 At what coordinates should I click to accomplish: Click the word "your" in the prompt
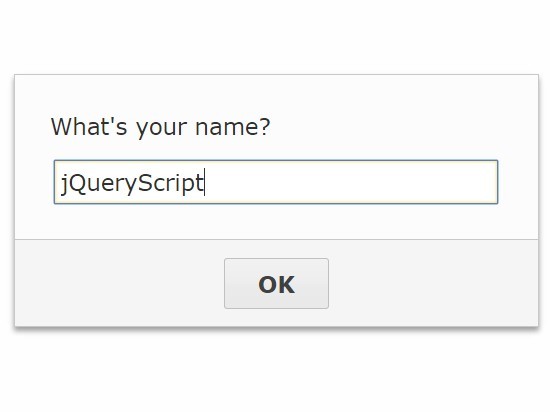161,128
